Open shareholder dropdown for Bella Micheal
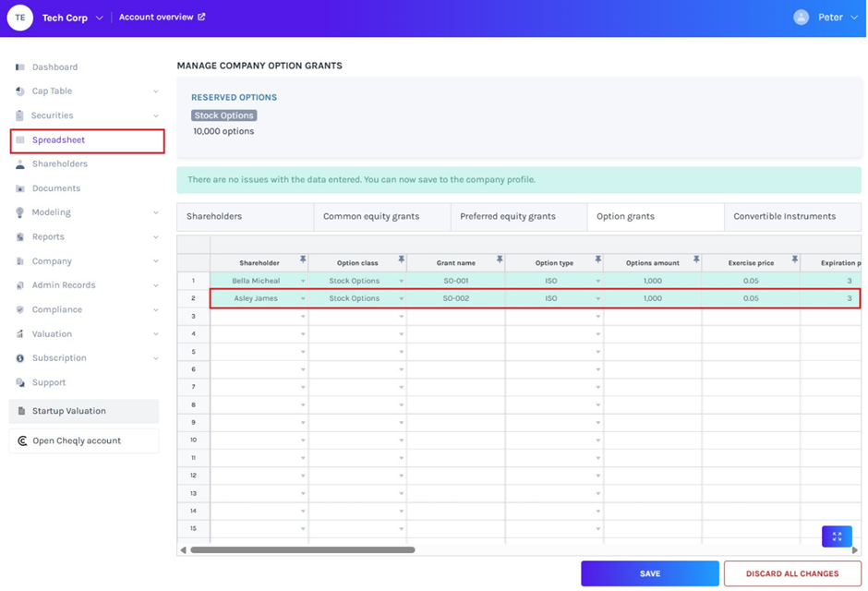Screen dimensions: 868x591 [303, 282]
